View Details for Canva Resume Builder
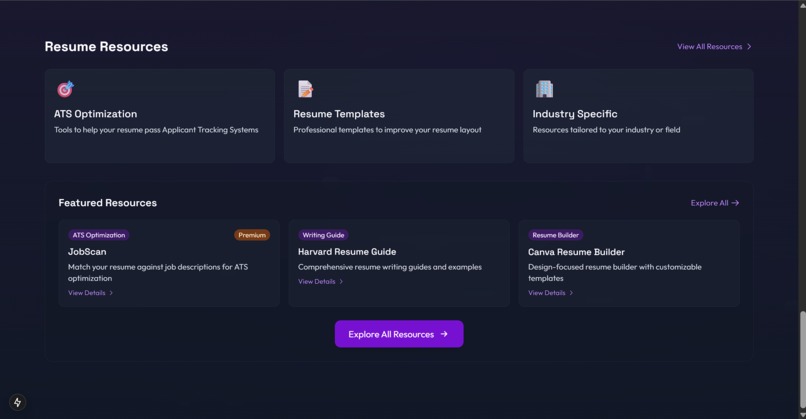This screenshot has height=419, width=806. [551, 293]
